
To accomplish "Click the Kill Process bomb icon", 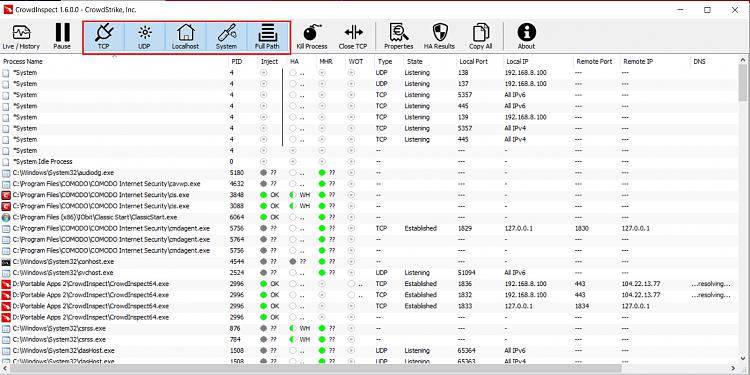I will pyautogui.click(x=312, y=33).
